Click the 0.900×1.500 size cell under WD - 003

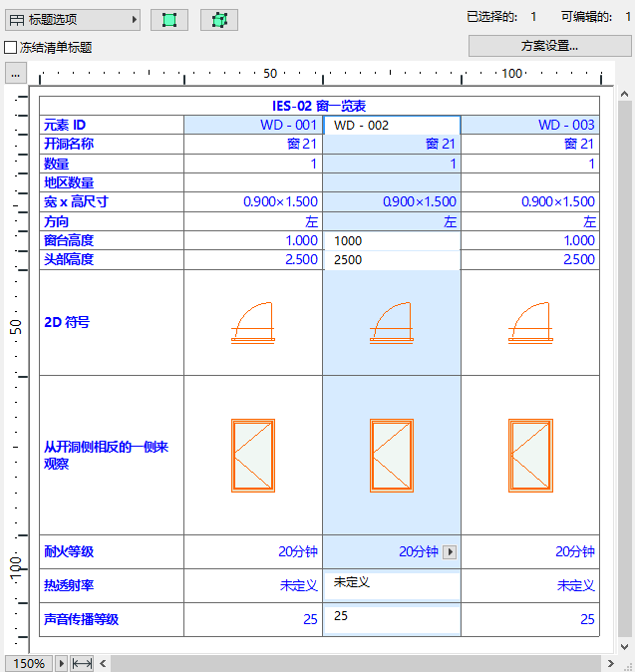530,201
